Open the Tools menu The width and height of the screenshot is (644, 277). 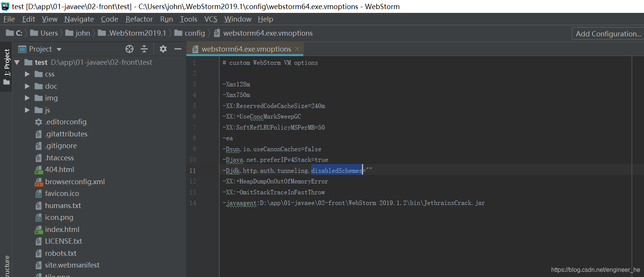[x=189, y=19]
